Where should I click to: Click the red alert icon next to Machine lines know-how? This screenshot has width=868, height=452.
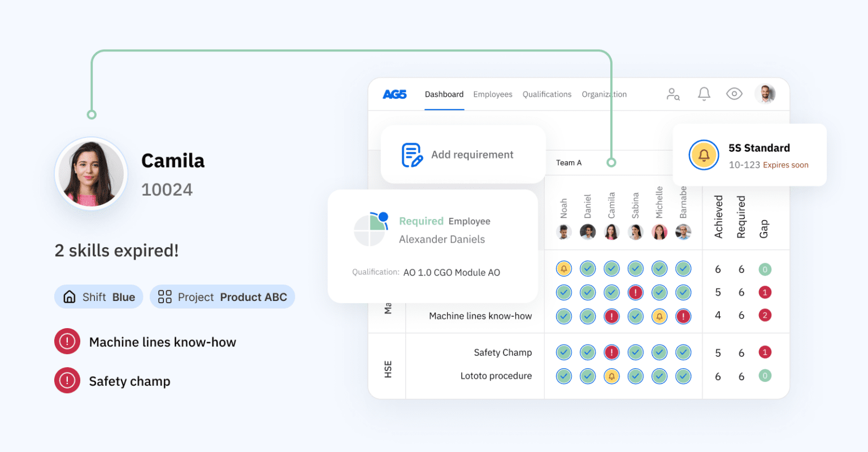tap(67, 341)
